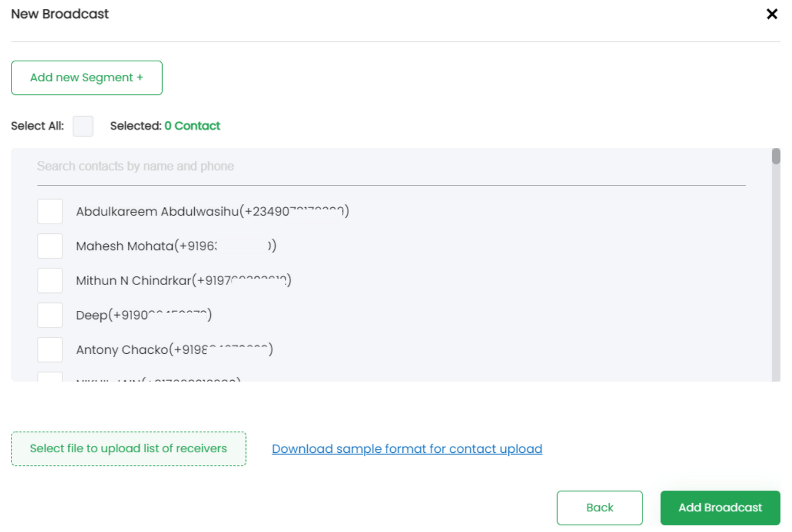Choose Select file to upload list of receivers

point(128,449)
